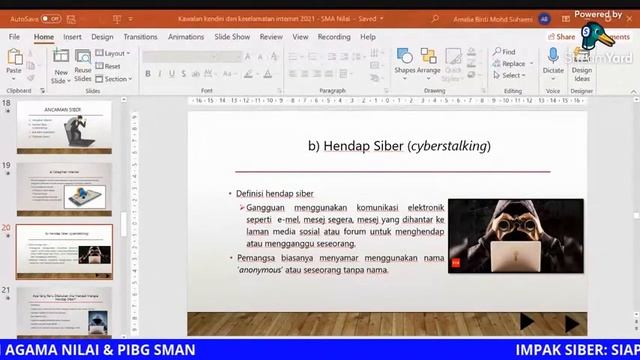640x360 pixels.
Task: Open the Help tab
Action: click(368, 37)
